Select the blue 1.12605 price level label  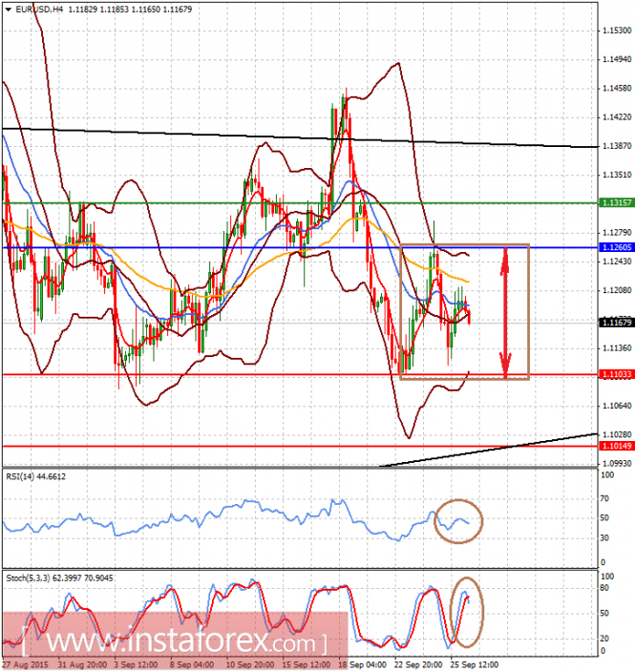(617, 247)
